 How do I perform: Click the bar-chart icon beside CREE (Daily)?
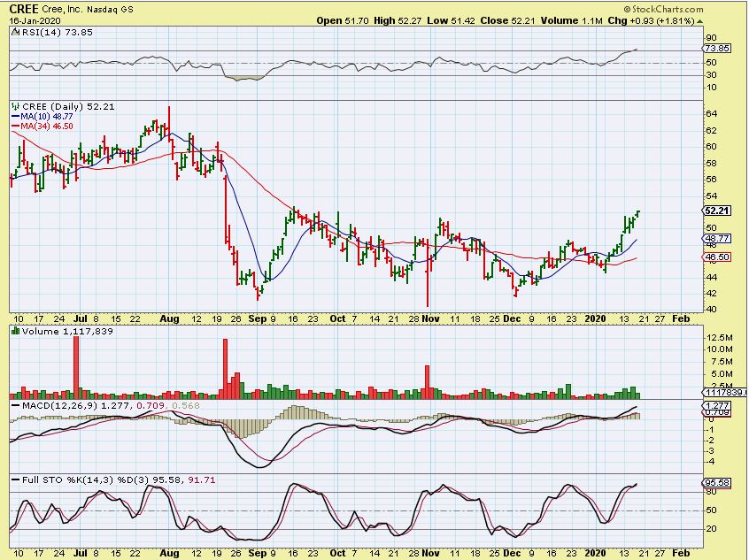pos(15,106)
